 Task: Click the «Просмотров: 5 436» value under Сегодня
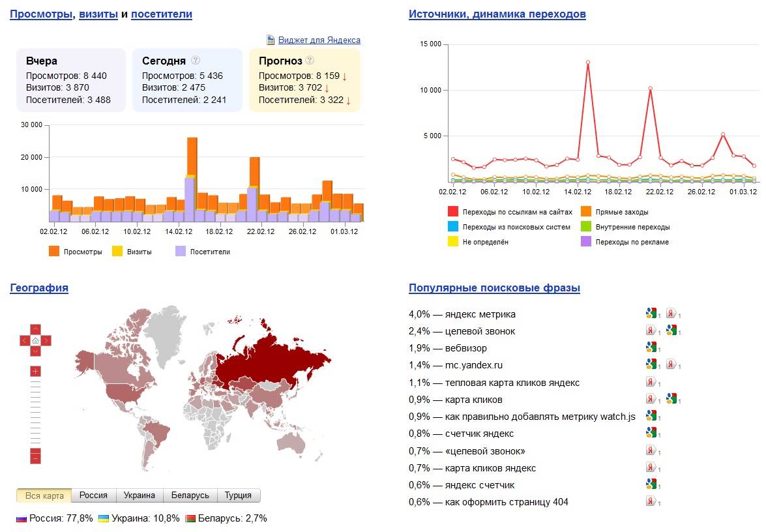pyautogui.click(x=183, y=76)
